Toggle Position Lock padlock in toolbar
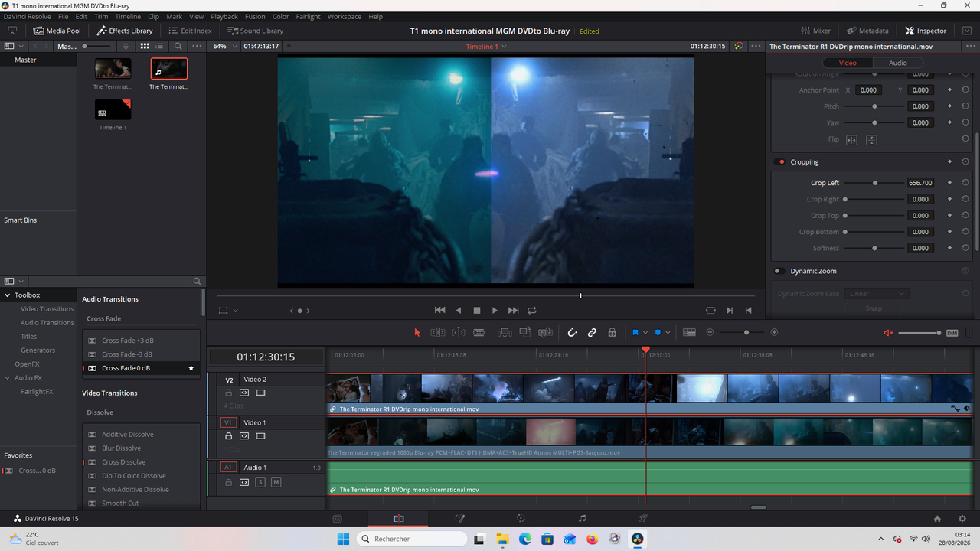The image size is (980, 551). click(612, 332)
